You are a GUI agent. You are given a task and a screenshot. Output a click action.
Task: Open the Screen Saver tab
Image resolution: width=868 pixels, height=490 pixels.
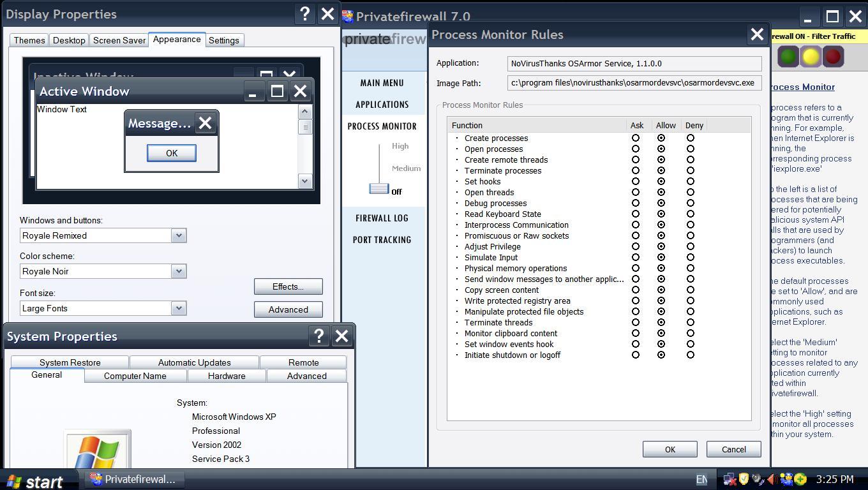tap(119, 40)
